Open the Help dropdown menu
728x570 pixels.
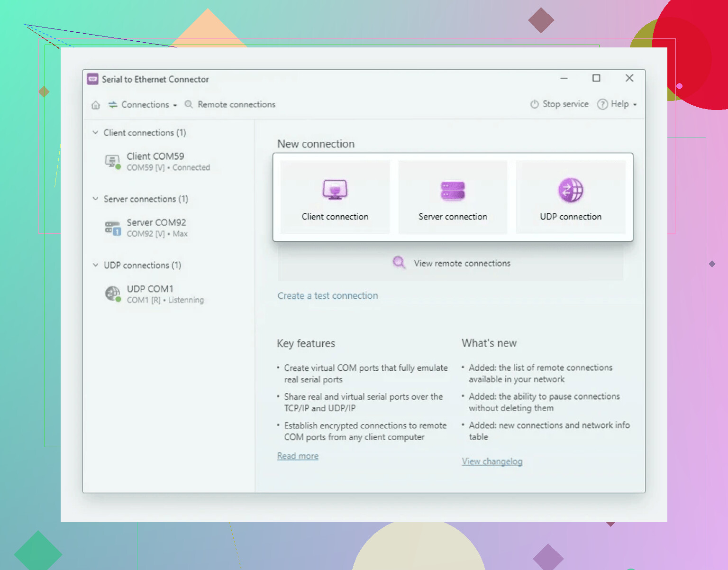tap(618, 104)
